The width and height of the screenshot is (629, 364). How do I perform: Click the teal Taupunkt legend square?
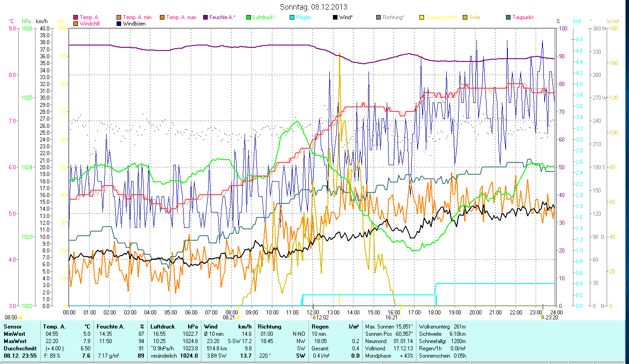click(508, 18)
